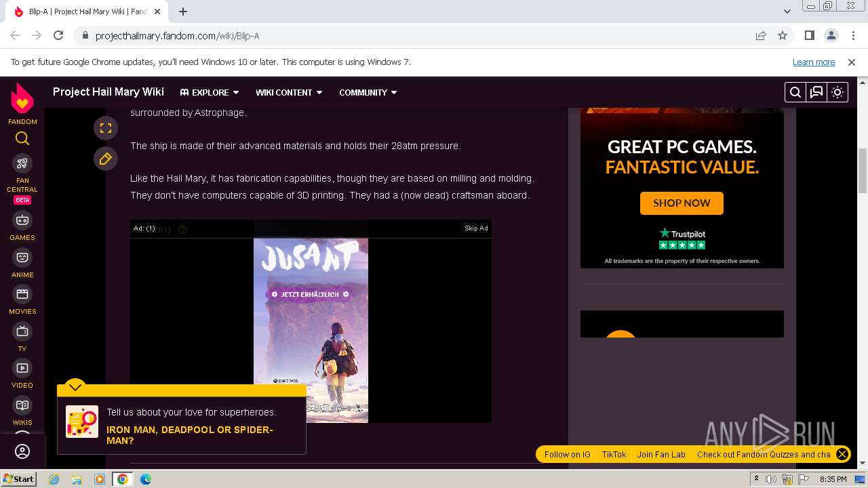Open the user profile avatar icon
The image size is (868, 488).
point(22,451)
